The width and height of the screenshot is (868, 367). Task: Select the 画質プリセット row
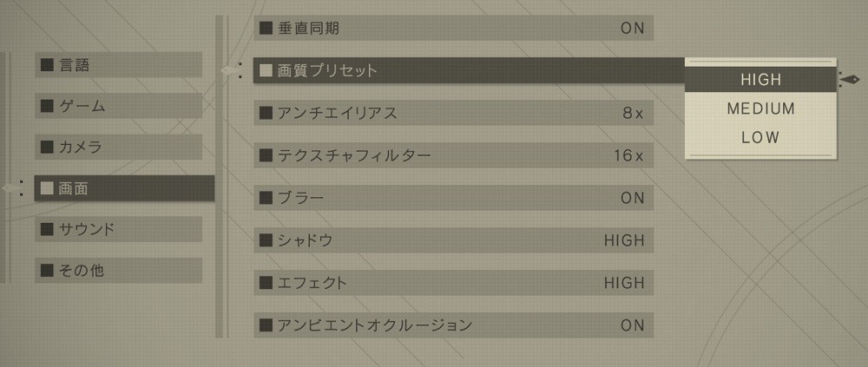coord(469,71)
